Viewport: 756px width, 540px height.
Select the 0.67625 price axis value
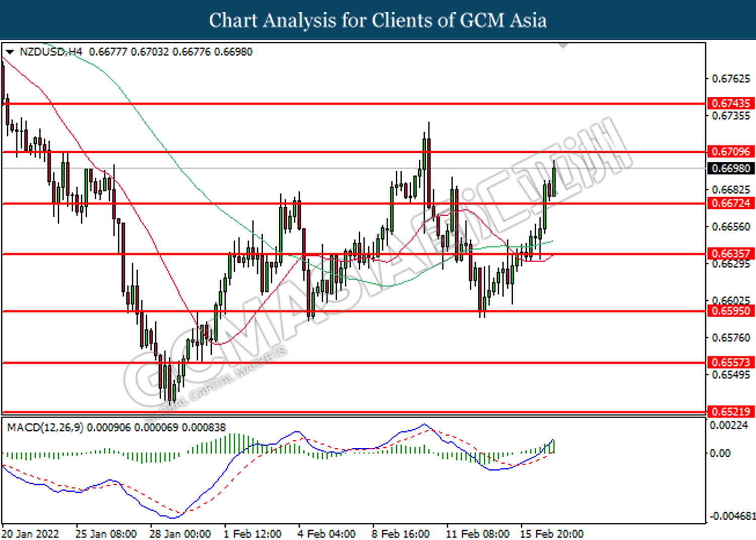point(731,79)
